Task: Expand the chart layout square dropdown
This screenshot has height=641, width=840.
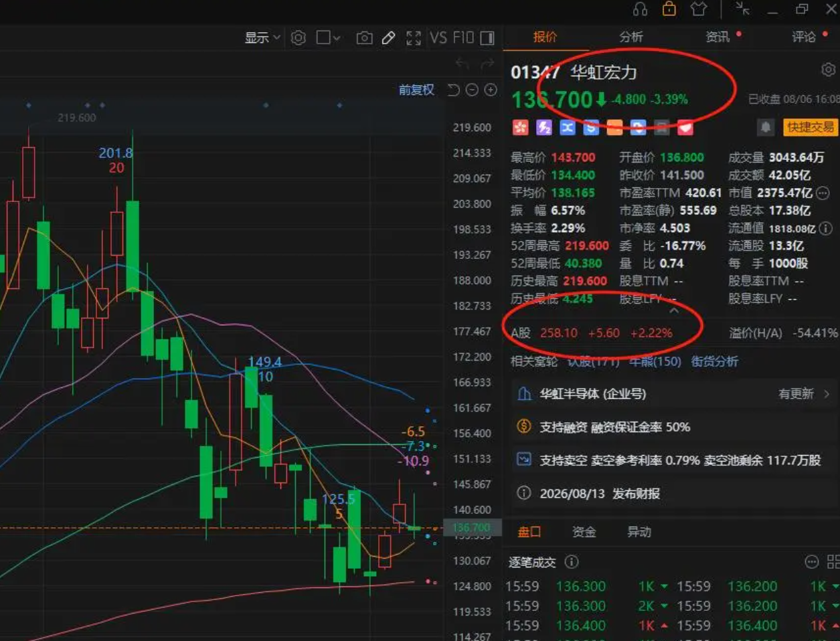Action: click(328, 38)
